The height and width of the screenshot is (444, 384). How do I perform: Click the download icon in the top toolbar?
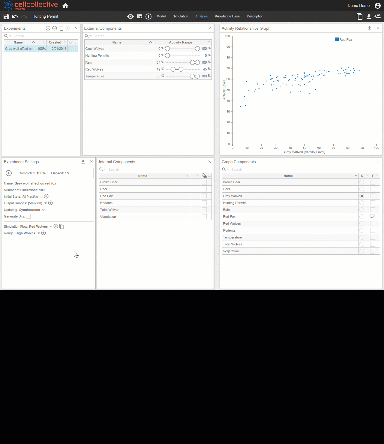369,16
